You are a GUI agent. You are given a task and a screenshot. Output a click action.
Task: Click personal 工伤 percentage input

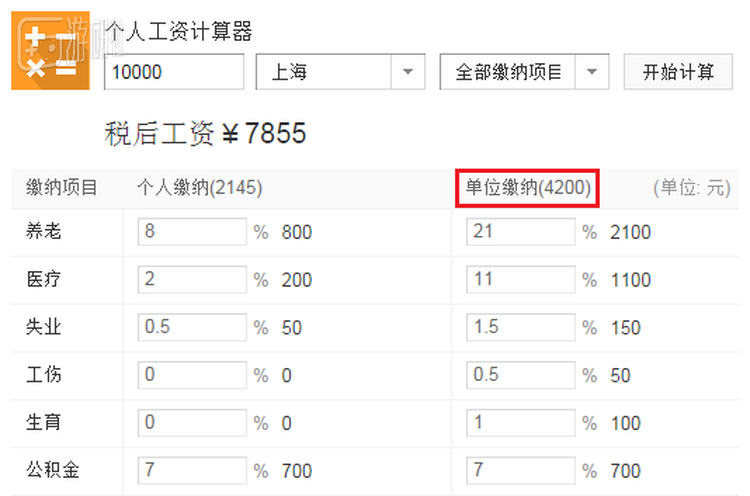coord(192,375)
